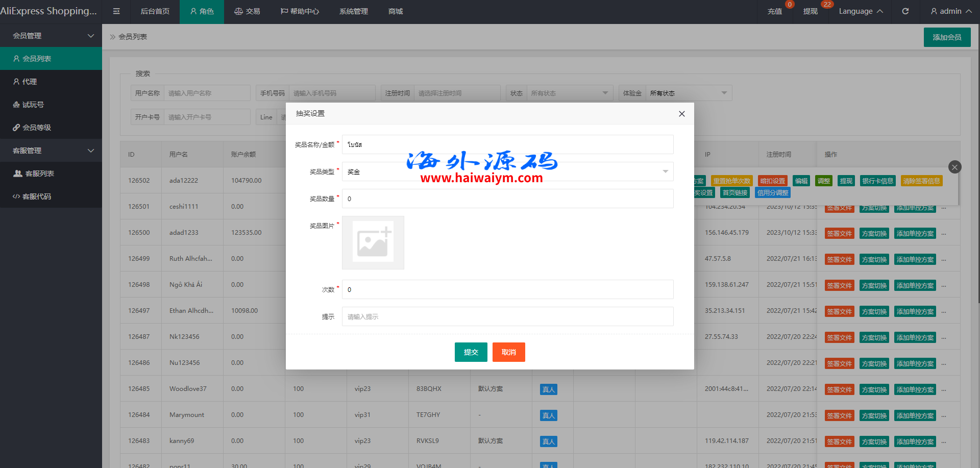Expand the 奖品类型 dropdown
The height and width of the screenshot is (468, 980).
coord(507,171)
